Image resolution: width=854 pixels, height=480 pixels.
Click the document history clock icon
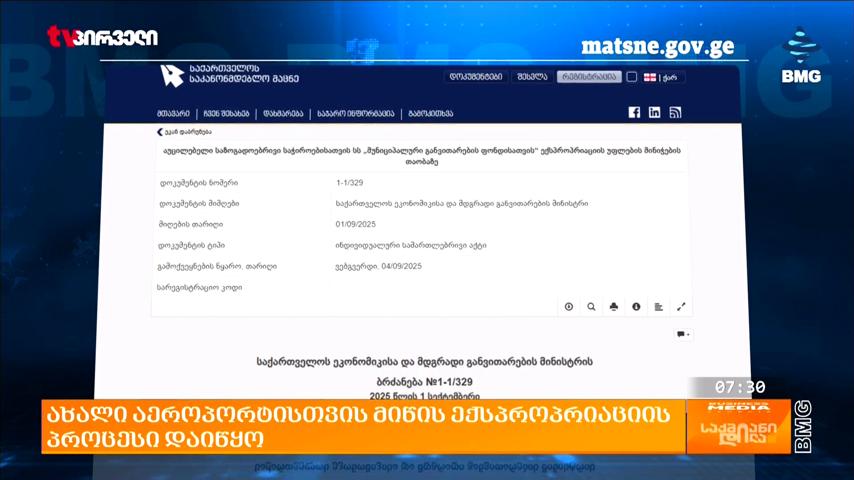pos(569,307)
